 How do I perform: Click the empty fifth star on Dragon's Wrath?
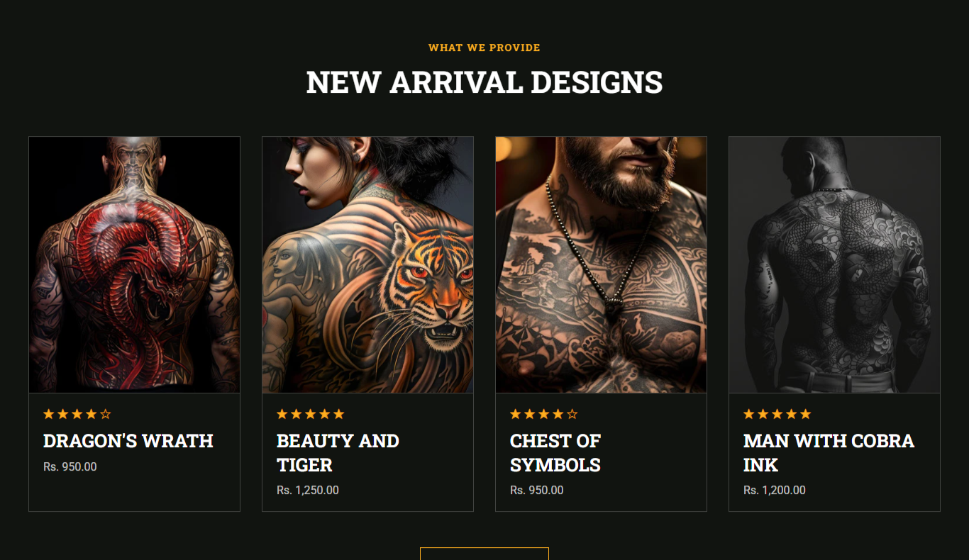coord(106,414)
